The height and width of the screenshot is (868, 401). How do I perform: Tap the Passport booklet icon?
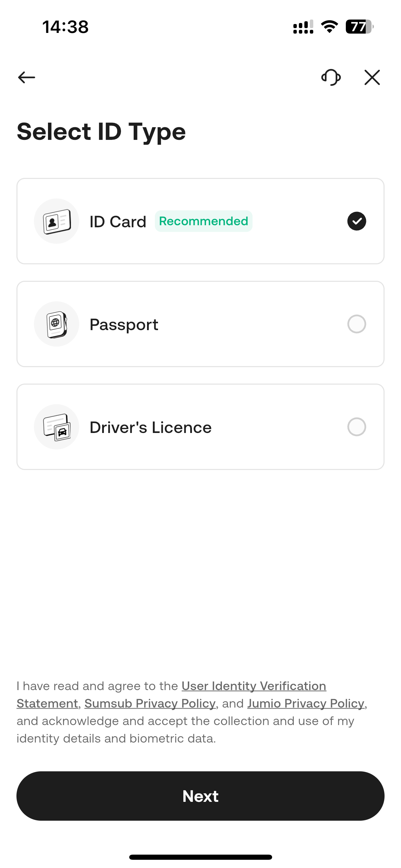coord(57,324)
